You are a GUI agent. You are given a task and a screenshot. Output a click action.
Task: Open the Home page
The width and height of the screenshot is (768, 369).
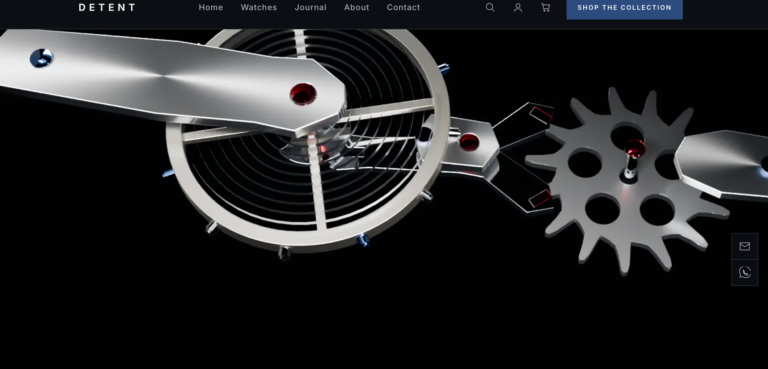pyautogui.click(x=211, y=7)
